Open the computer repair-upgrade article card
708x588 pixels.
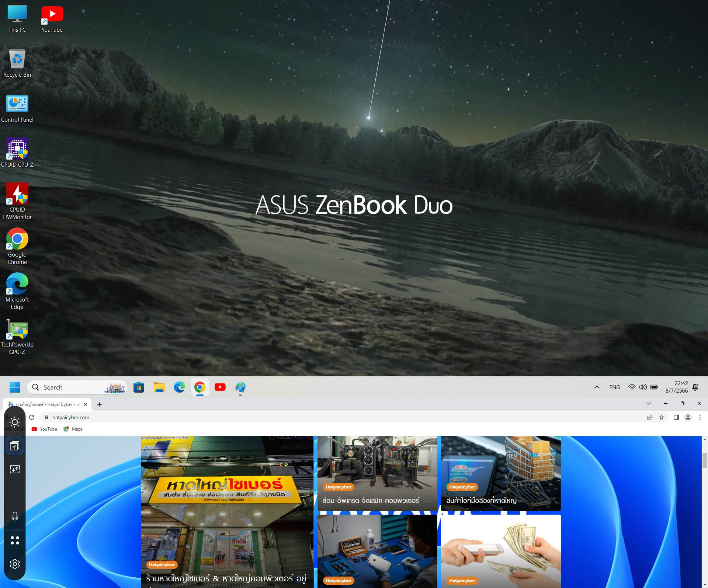tap(377, 473)
